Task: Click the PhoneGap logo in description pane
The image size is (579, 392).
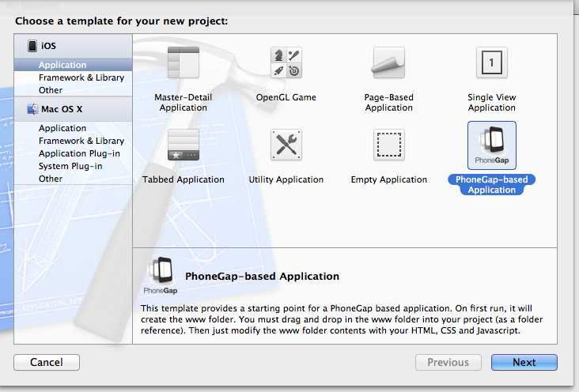Action: pos(161,275)
